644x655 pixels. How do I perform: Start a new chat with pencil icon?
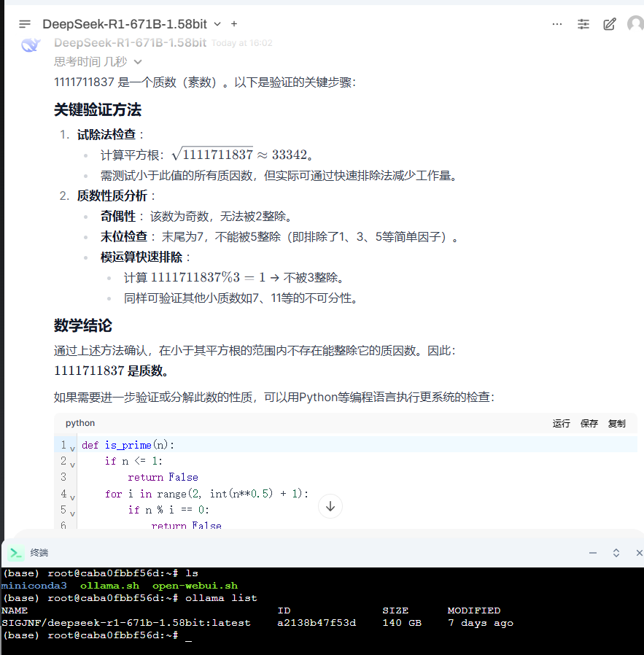coord(609,24)
